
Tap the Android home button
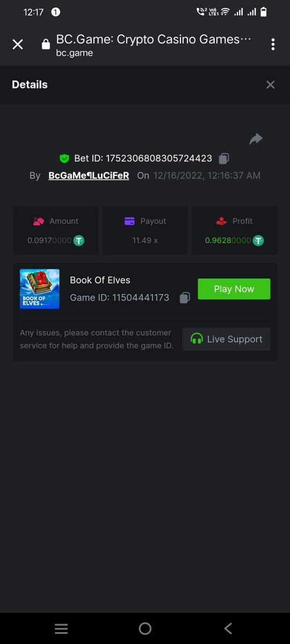pyautogui.click(x=145, y=628)
